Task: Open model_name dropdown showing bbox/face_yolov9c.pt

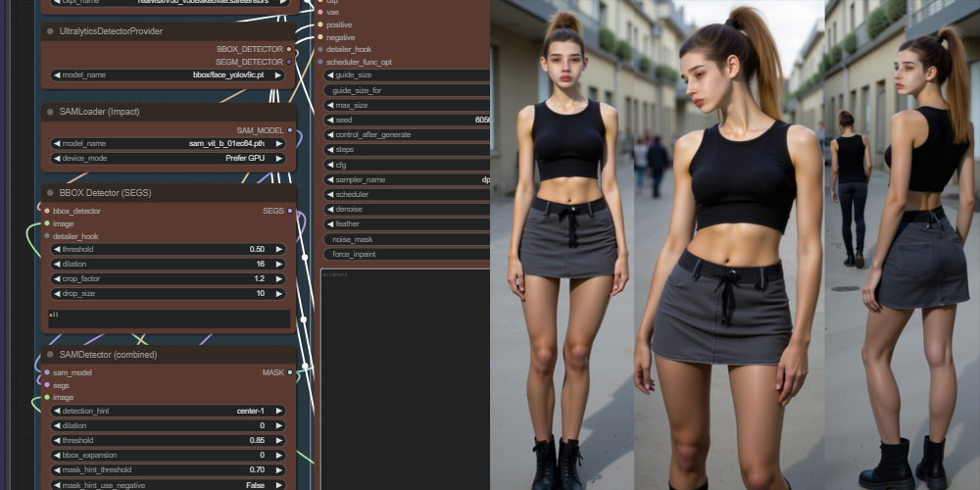Action: (168, 75)
